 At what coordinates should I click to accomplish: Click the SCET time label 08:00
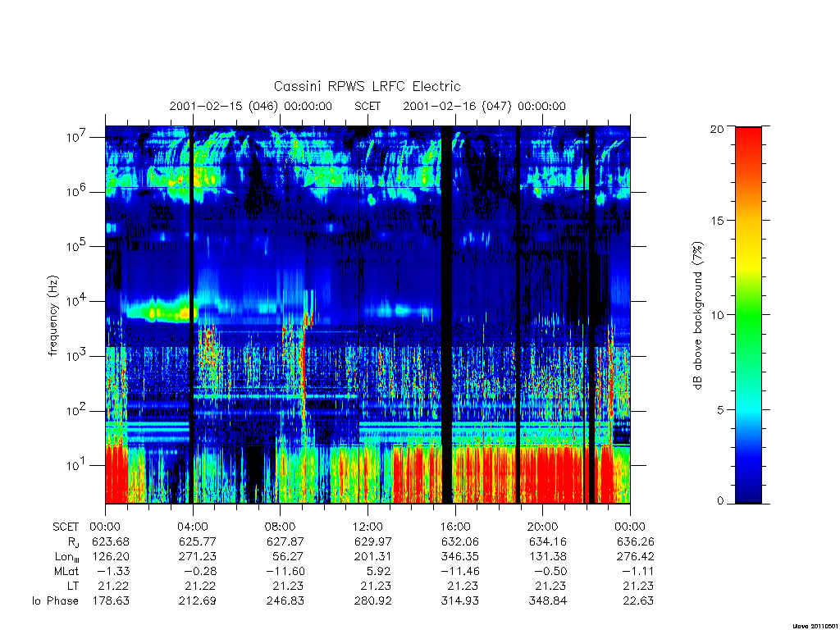point(281,527)
